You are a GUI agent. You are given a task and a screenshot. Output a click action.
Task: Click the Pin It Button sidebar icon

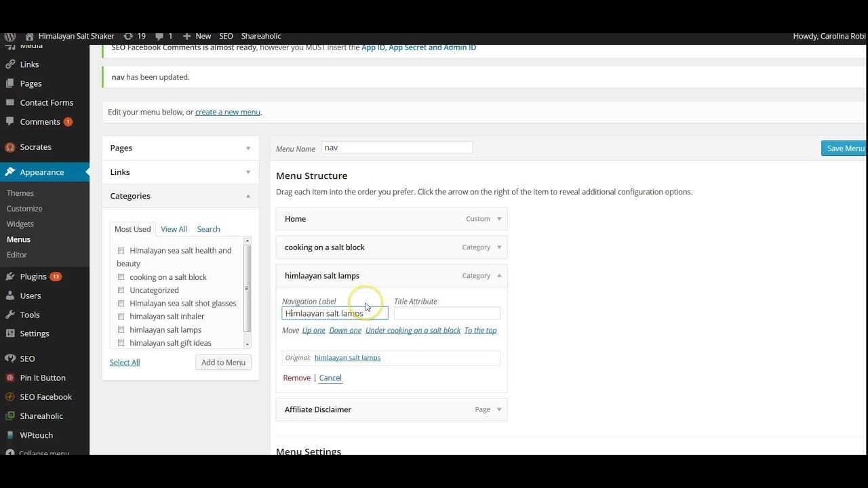pos(9,378)
